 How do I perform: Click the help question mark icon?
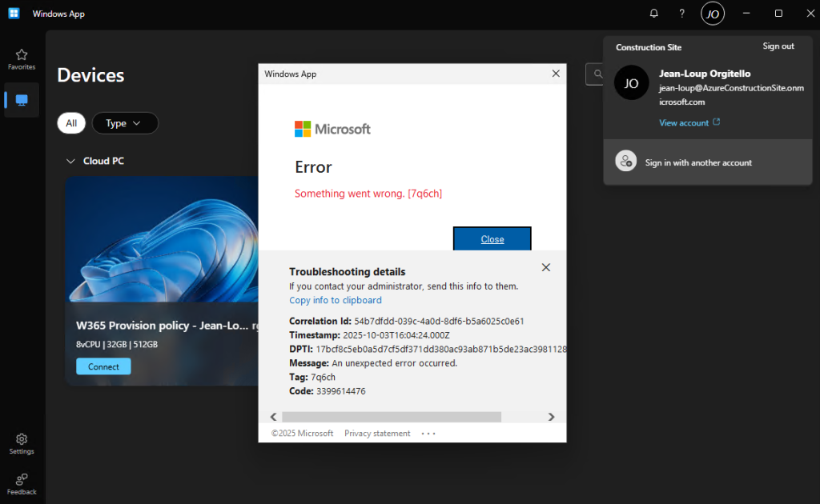pyautogui.click(x=681, y=14)
